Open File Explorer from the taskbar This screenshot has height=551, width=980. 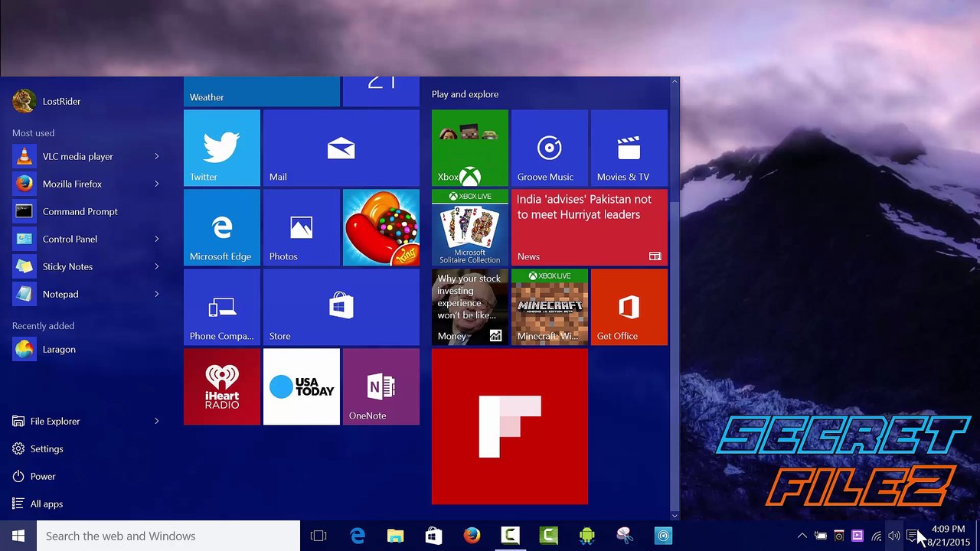(395, 536)
